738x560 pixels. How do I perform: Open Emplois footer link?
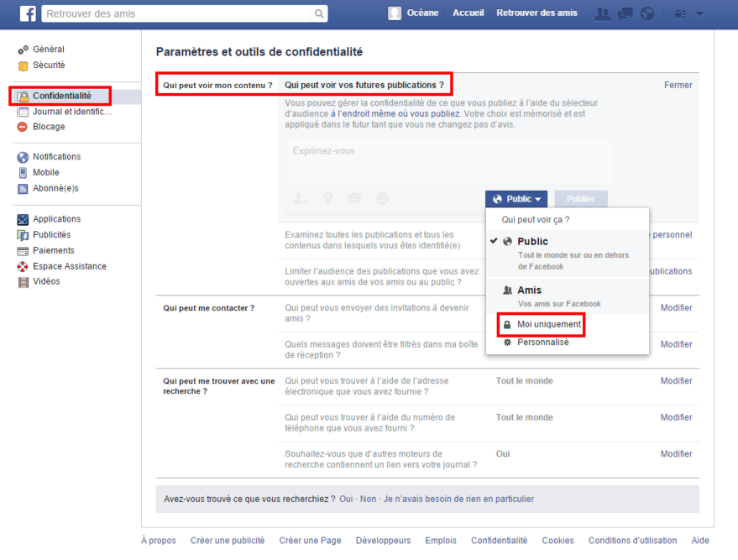coord(441,541)
